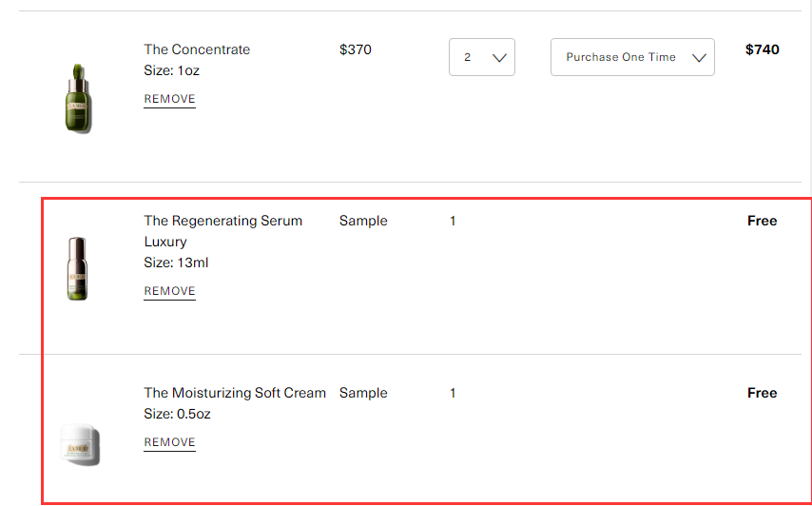The height and width of the screenshot is (506, 812).
Task: Click the chevron arrow beside Purchase One Time
Action: 700,58
